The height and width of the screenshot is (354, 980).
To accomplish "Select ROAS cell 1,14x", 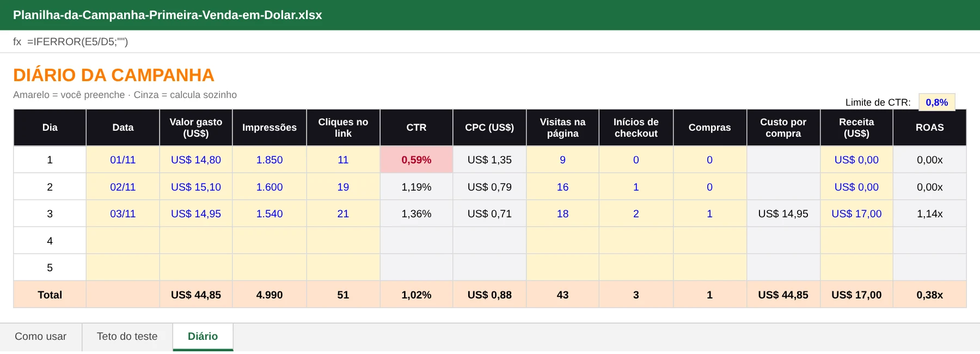I will click(930, 213).
